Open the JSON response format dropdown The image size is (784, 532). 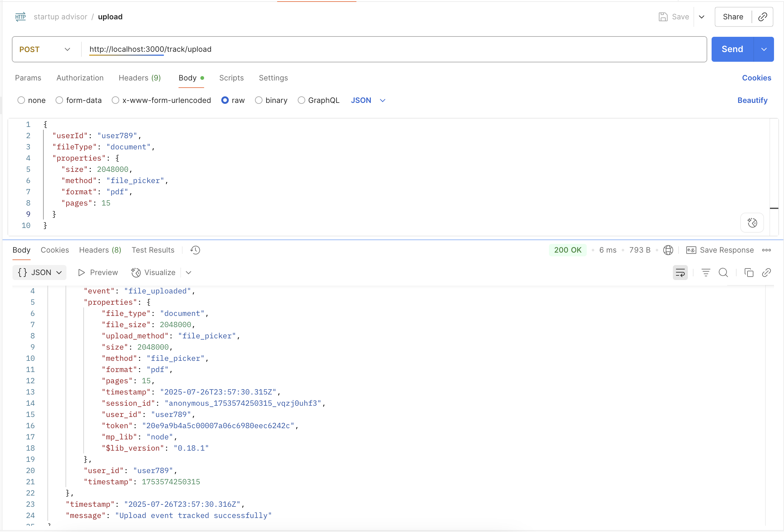point(39,273)
